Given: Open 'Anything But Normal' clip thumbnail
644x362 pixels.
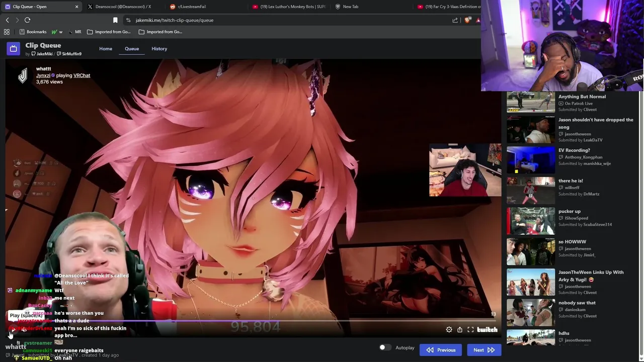Looking at the screenshot, I should [531, 102].
